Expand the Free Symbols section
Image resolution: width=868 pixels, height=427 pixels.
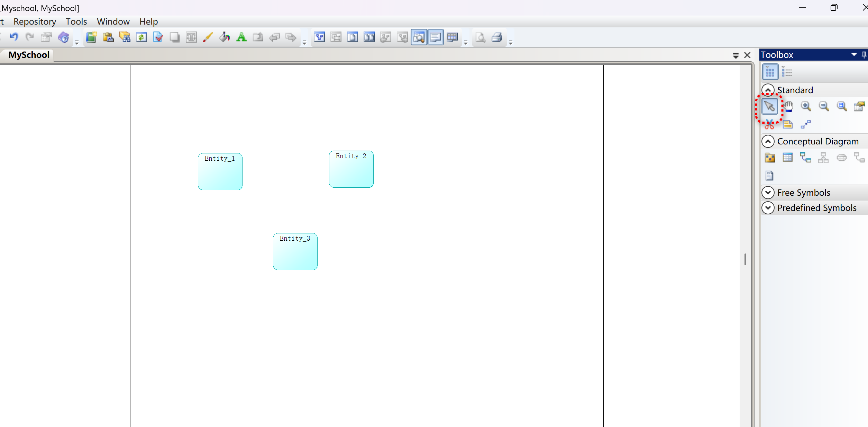[x=768, y=193]
